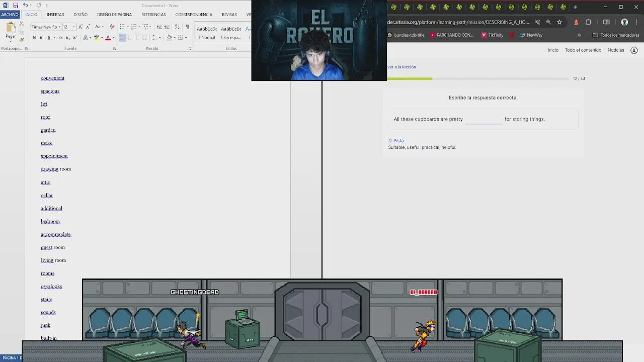Image resolution: width=644 pixels, height=362 pixels.
Task: Decrease font size with the smaller A icon
Action: pos(88,27)
